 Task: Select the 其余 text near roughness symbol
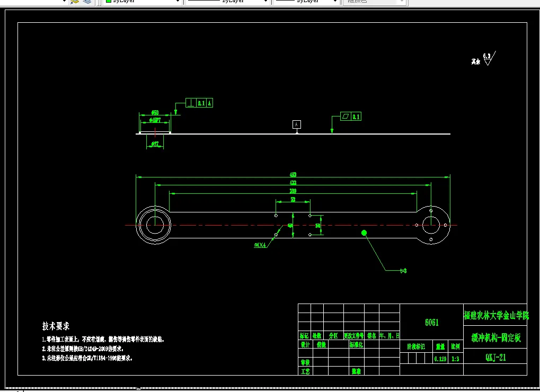pos(475,61)
